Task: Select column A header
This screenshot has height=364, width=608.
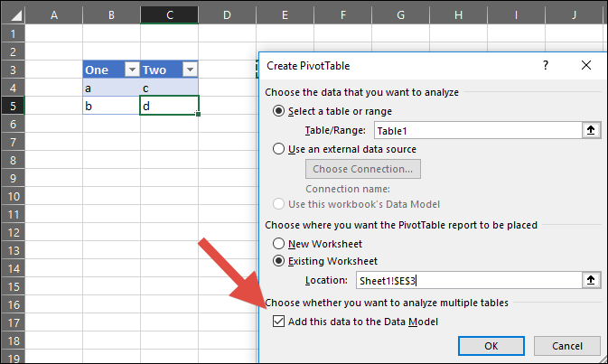Action: tap(53, 14)
